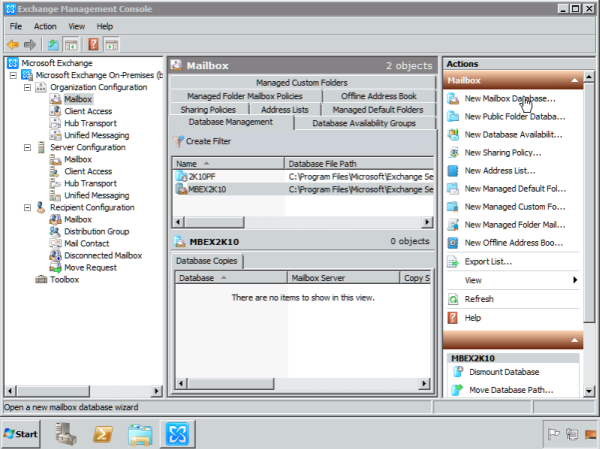Click the New Address List action
This screenshot has width=600, height=449.
500,171
